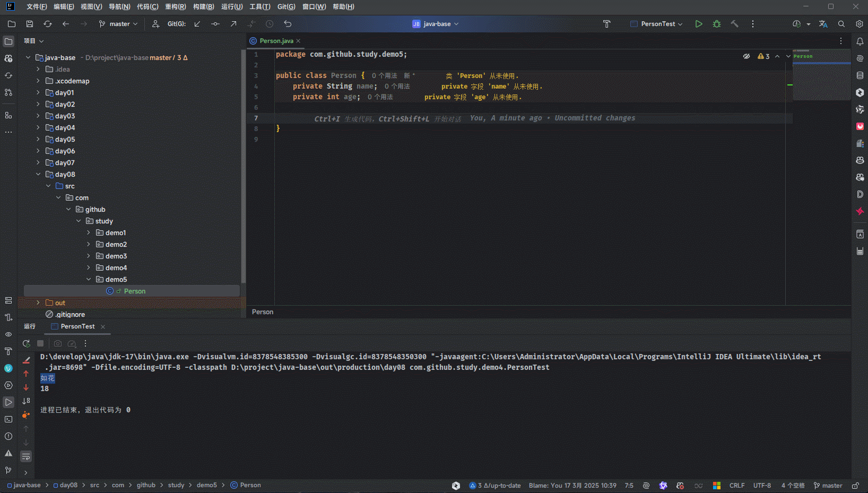Click CRLF line separator in status bar
The height and width of the screenshot is (493, 868).
736,486
